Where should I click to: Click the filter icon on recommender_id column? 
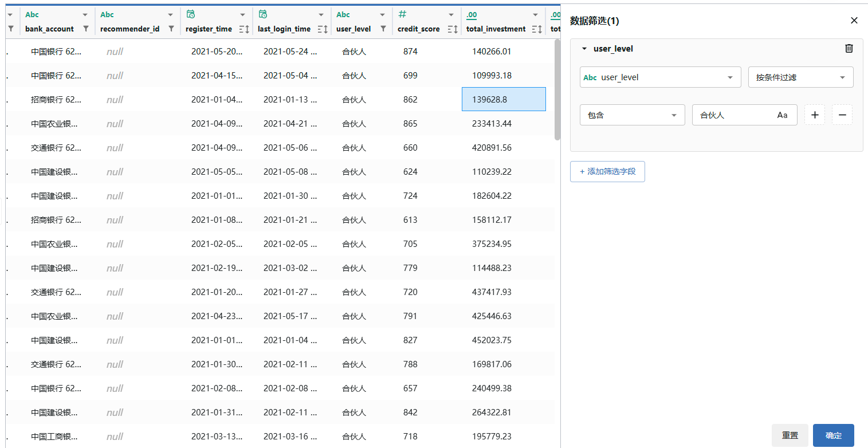(x=171, y=29)
